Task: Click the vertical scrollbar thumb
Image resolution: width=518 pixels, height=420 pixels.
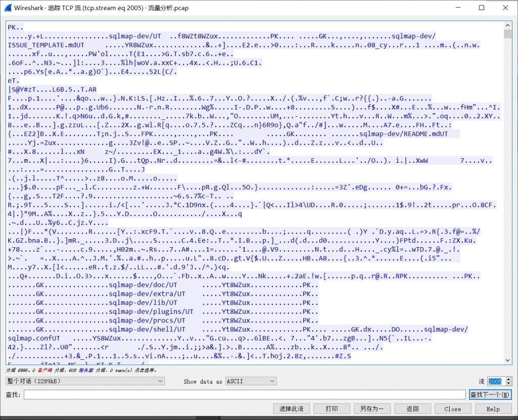Action: point(508,34)
